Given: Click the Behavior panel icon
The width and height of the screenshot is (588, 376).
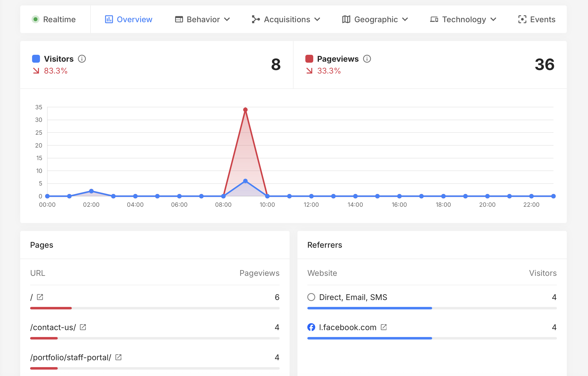Looking at the screenshot, I should click(179, 19).
